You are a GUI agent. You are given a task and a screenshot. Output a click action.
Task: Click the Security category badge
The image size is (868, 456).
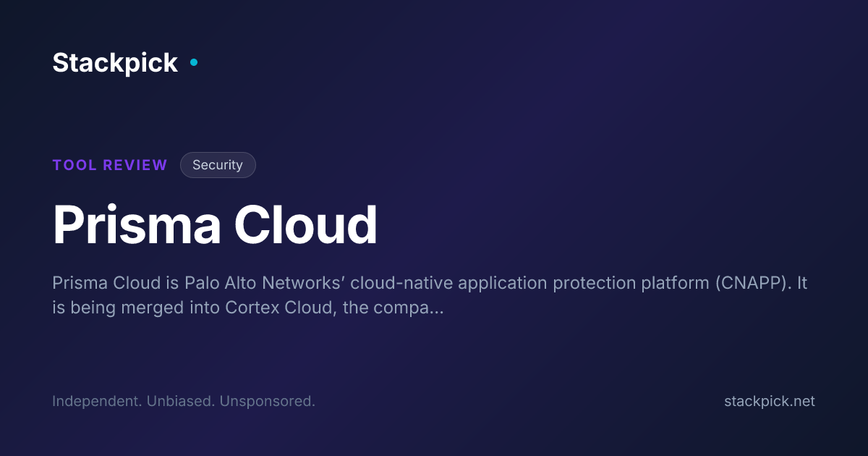click(218, 165)
